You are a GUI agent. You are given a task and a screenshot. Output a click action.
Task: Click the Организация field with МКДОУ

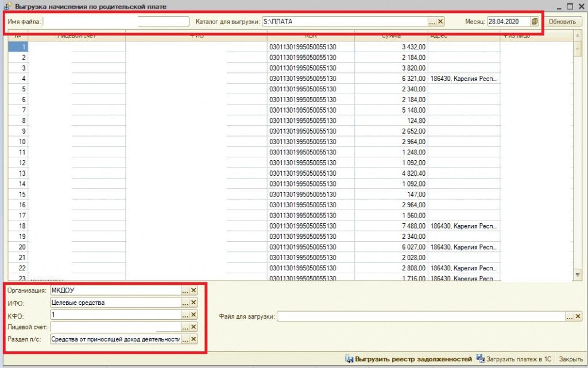coord(115,290)
